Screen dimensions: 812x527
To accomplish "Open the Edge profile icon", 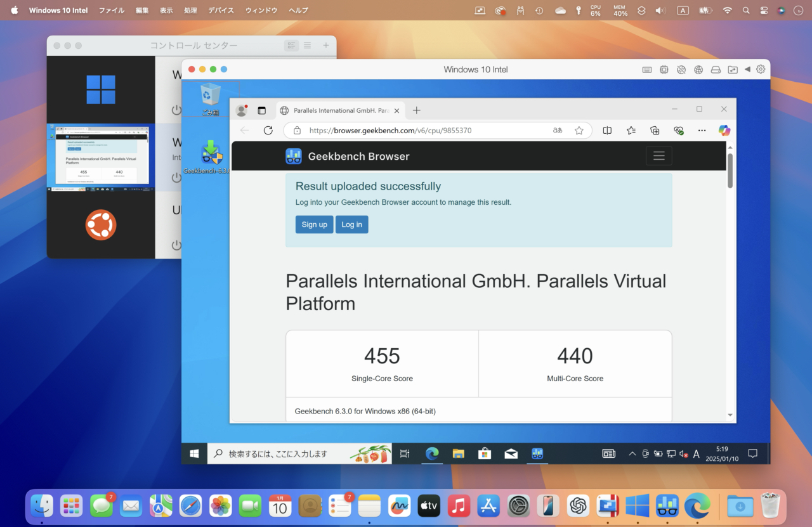I will pos(241,110).
